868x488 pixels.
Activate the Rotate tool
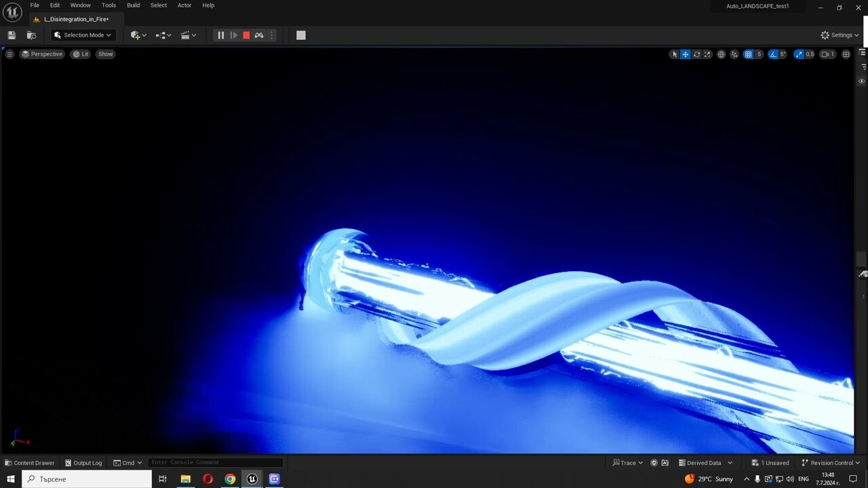(x=696, y=54)
